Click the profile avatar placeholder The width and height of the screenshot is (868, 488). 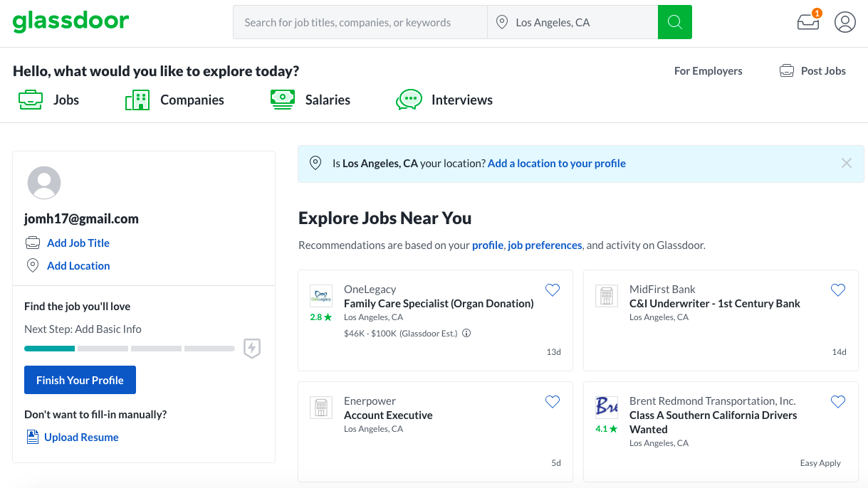tap(44, 183)
